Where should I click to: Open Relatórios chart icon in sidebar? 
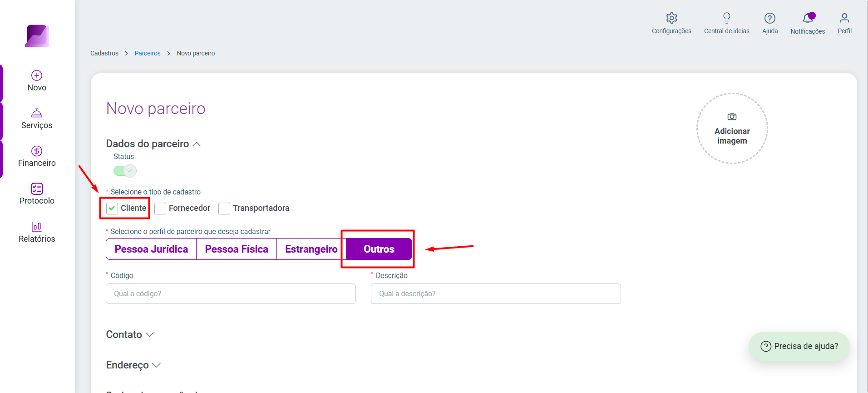click(x=37, y=226)
